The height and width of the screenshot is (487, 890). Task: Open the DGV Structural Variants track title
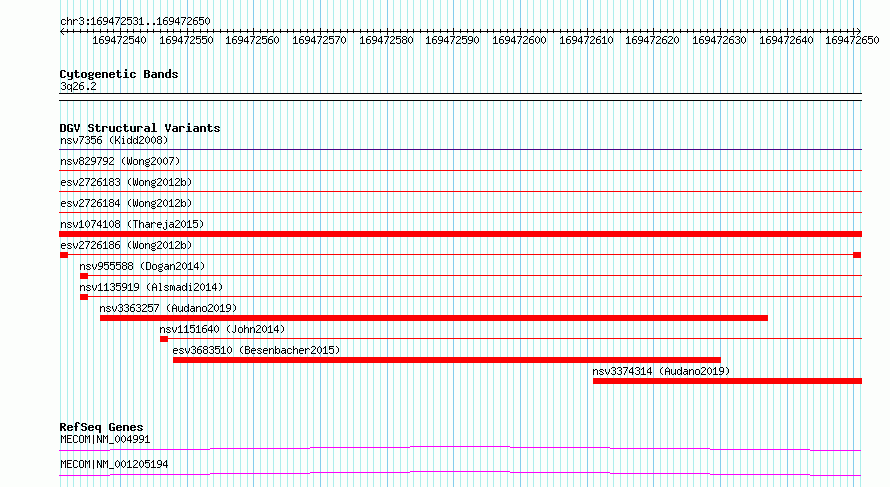pyautogui.click(x=140, y=128)
